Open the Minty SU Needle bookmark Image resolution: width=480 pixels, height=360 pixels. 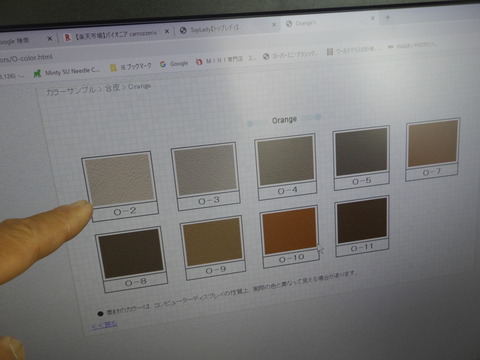(x=67, y=71)
